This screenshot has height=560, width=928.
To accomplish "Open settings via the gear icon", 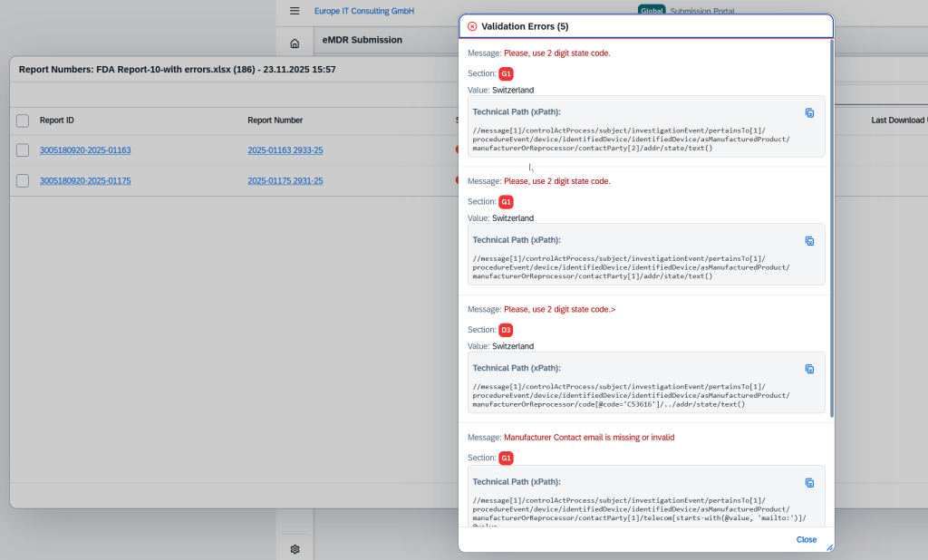I will tap(295, 549).
